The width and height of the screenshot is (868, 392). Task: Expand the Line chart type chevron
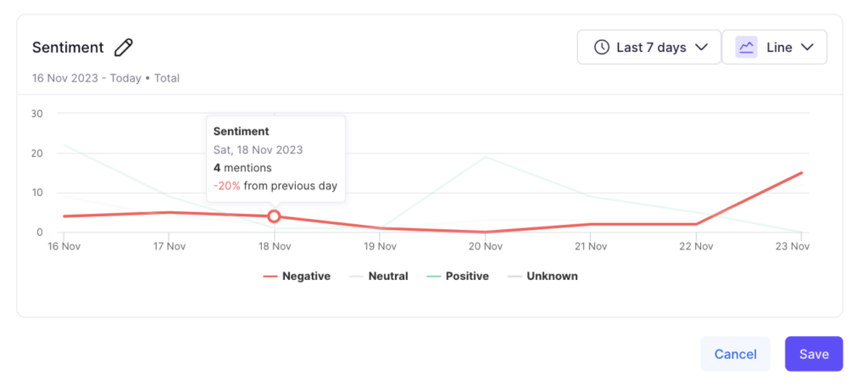[x=807, y=48]
